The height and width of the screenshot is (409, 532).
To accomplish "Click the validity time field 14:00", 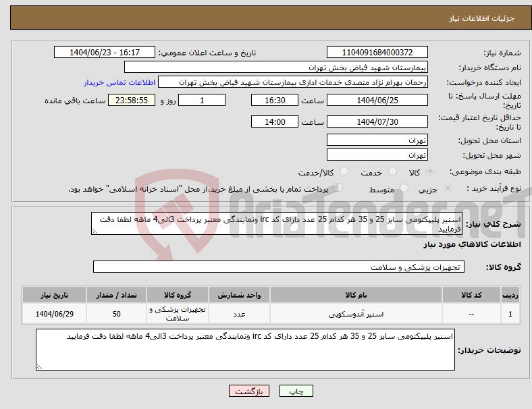I will (x=275, y=121).
